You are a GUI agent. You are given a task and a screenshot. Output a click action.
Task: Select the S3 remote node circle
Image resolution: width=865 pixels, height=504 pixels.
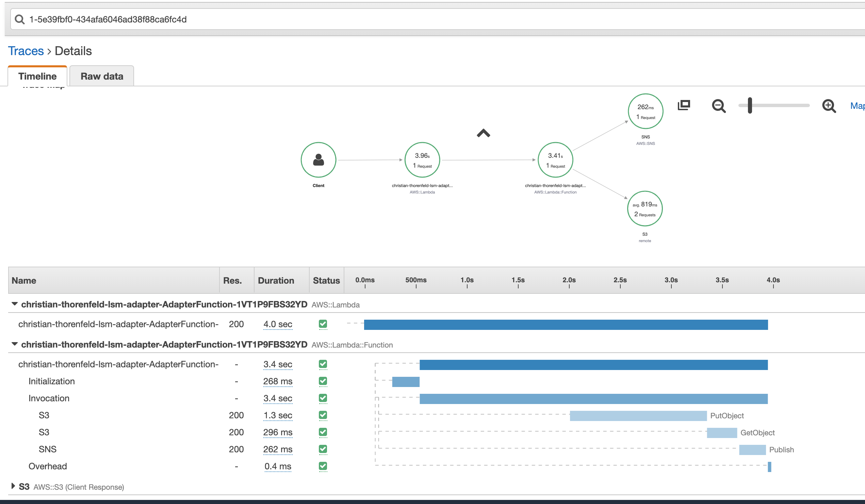[644, 208]
